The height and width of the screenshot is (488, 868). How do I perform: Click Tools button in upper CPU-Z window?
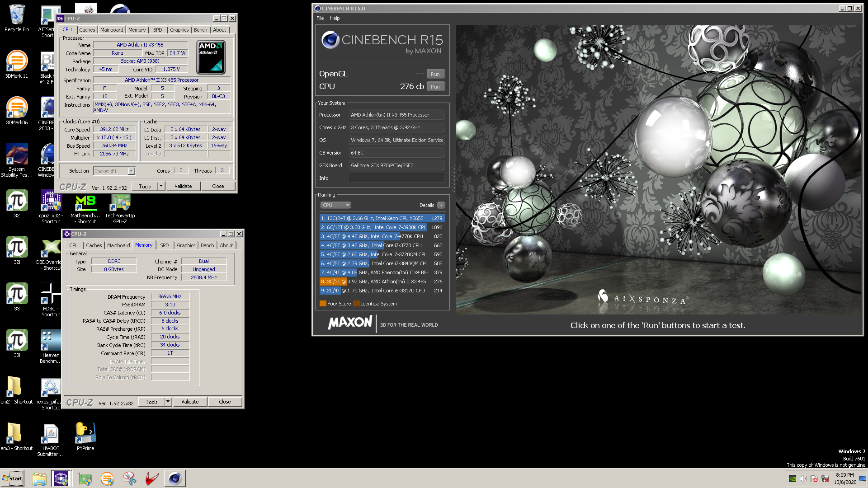click(x=145, y=186)
